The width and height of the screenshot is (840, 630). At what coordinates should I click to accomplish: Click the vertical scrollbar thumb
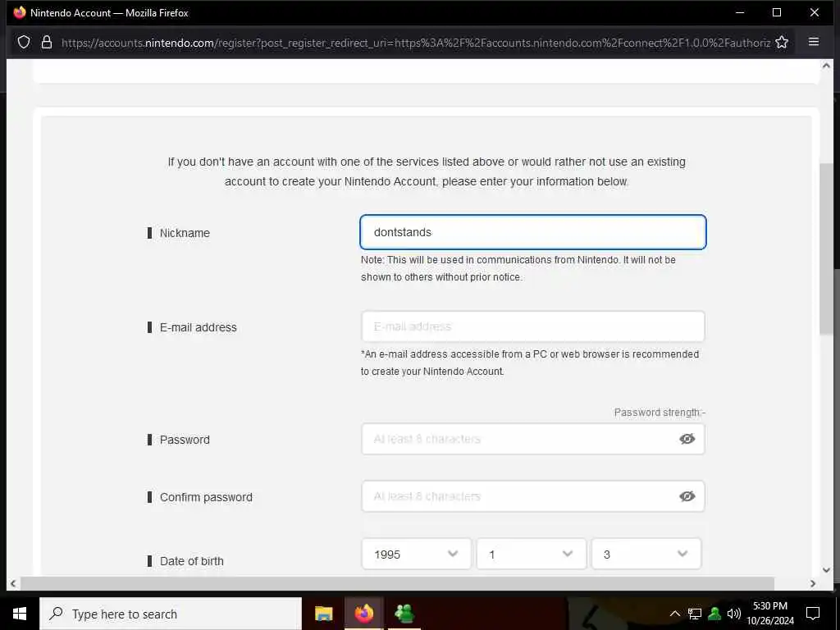click(x=826, y=249)
